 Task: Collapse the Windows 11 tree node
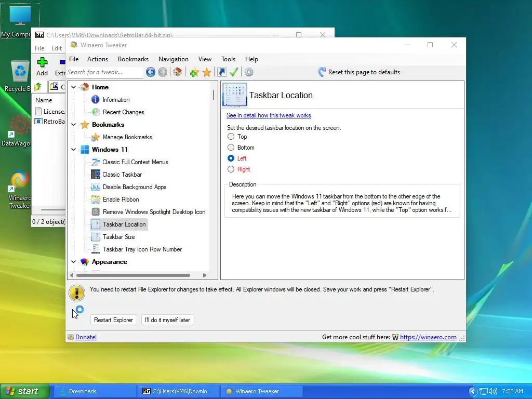click(x=74, y=149)
